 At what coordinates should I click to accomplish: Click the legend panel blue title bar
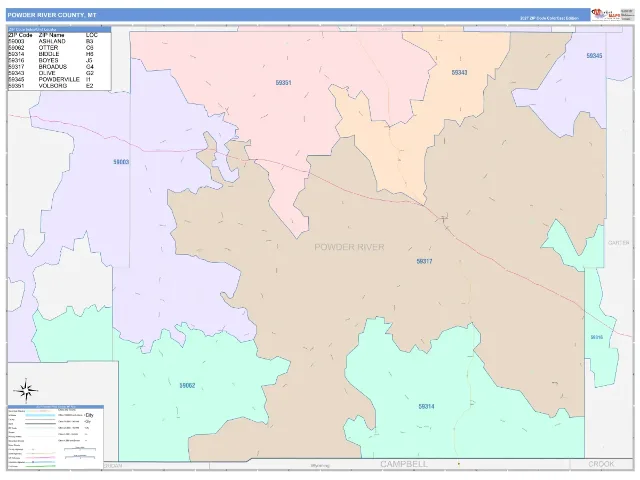[x=56, y=407]
